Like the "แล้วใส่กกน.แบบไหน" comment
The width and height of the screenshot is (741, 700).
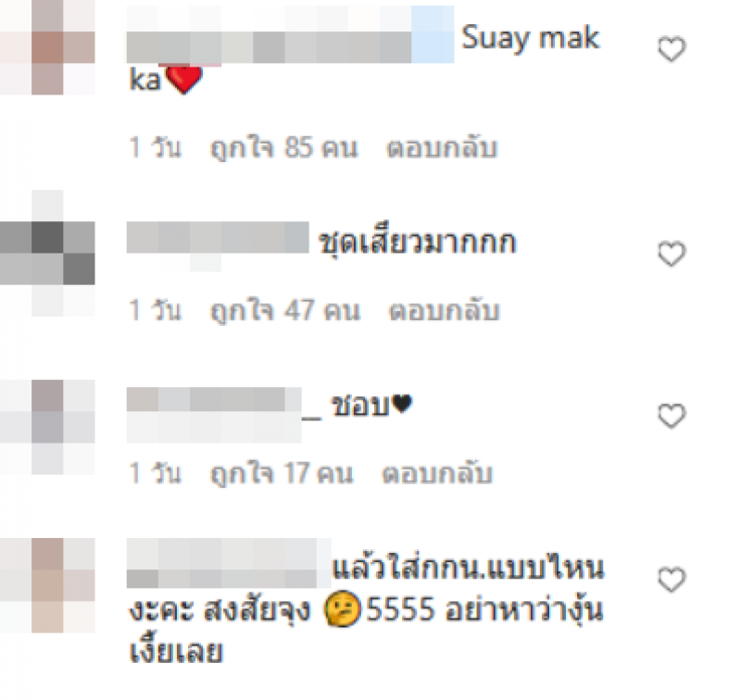672,579
